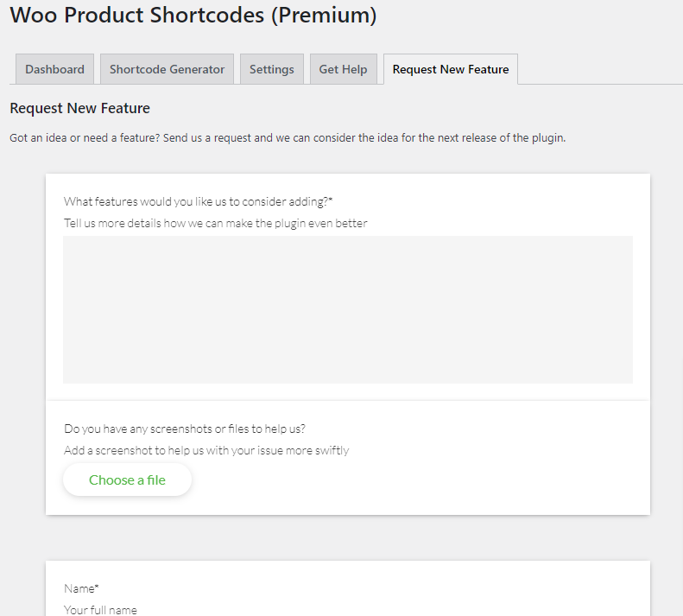The height and width of the screenshot is (616, 683).
Task: Open the Get Help tab
Action: pyautogui.click(x=344, y=69)
